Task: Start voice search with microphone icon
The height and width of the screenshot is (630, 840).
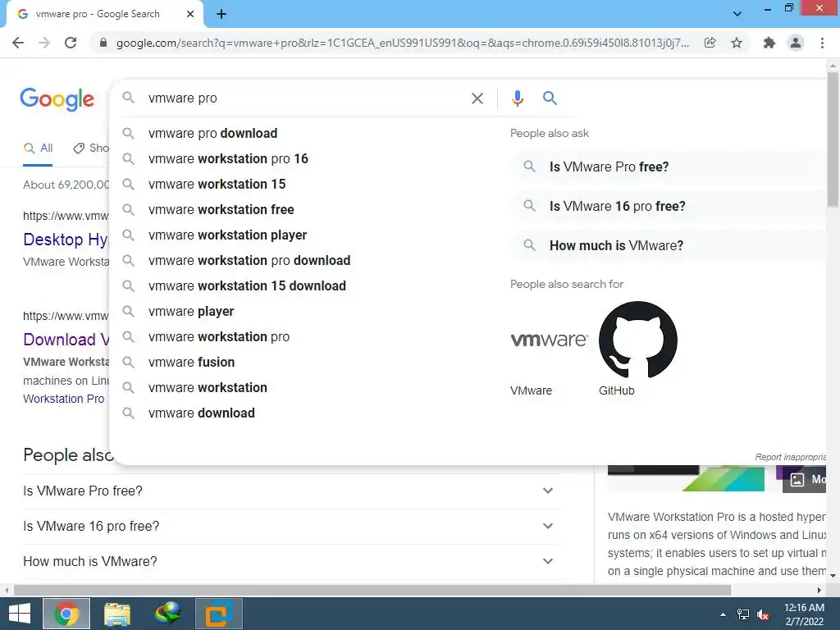Action: tap(517, 98)
